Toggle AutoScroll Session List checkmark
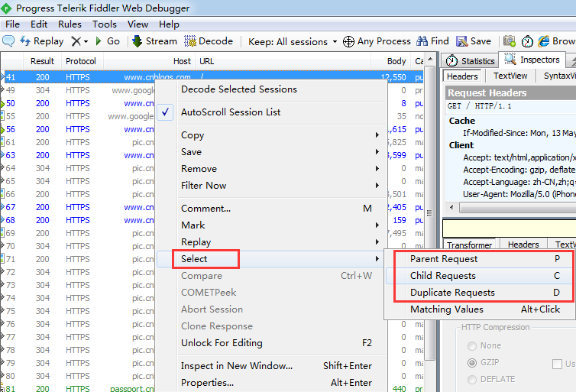 167,112
